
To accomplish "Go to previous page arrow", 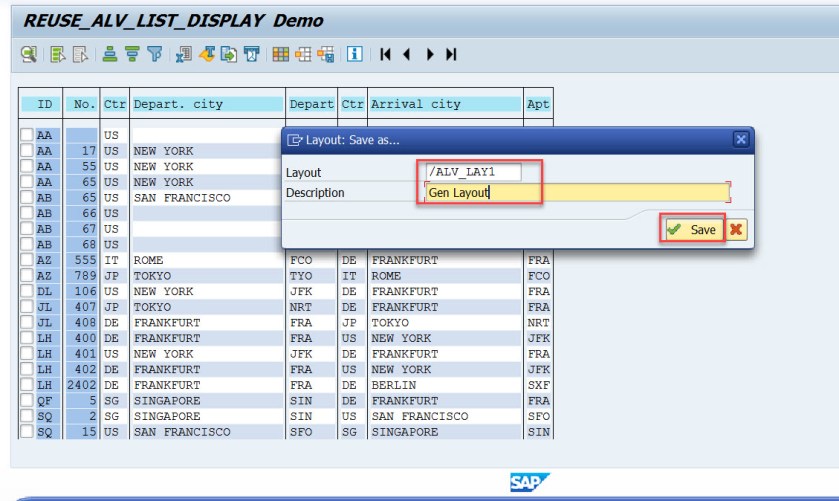I will [407, 54].
